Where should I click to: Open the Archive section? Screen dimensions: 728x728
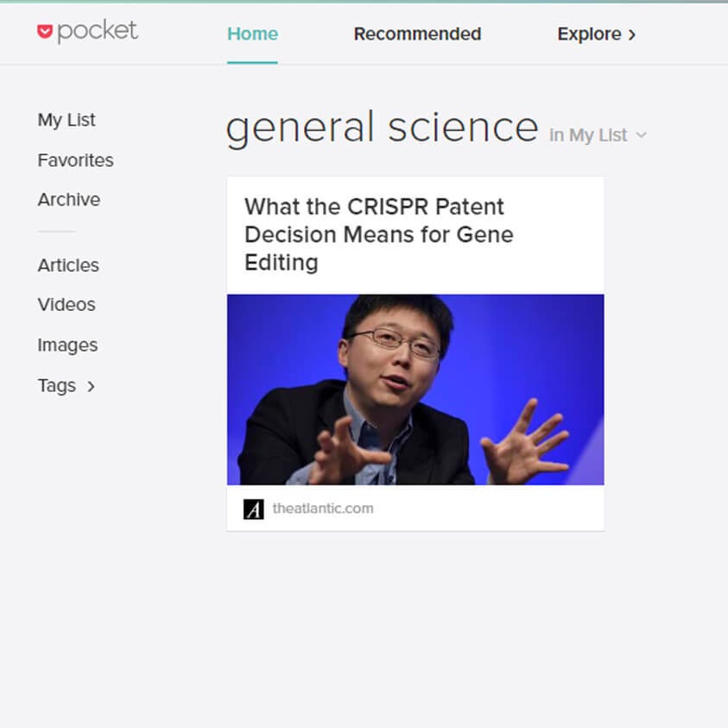coord(69,199)
